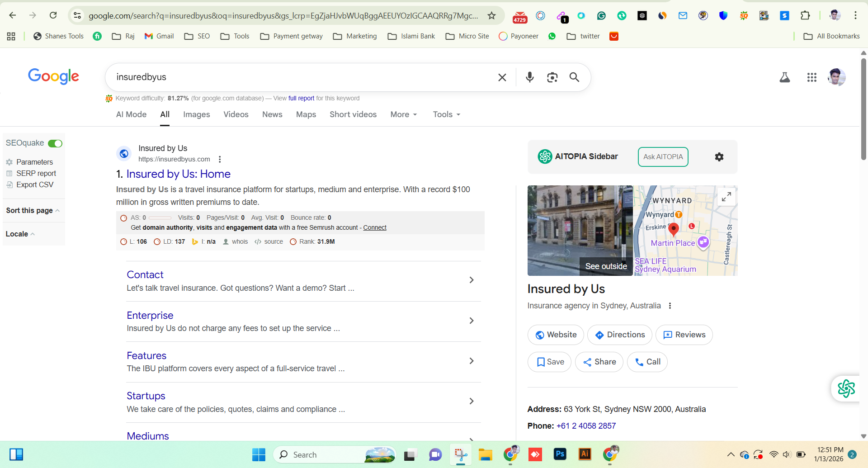The height and width of the screenshot is (468, 868).
Task: Click the See outside street view thumbnail
Action: click(580, 231)
